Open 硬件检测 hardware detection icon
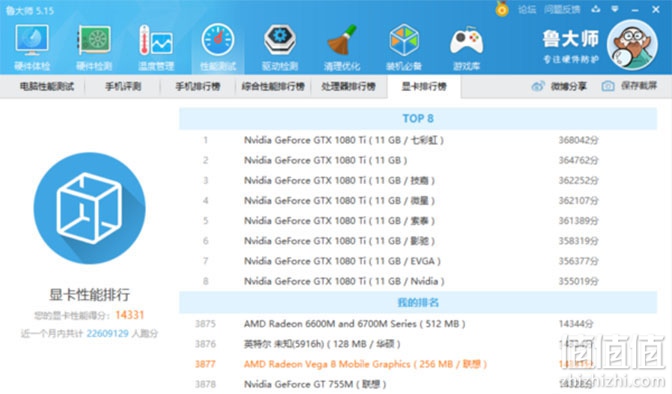 coord(94,40)
